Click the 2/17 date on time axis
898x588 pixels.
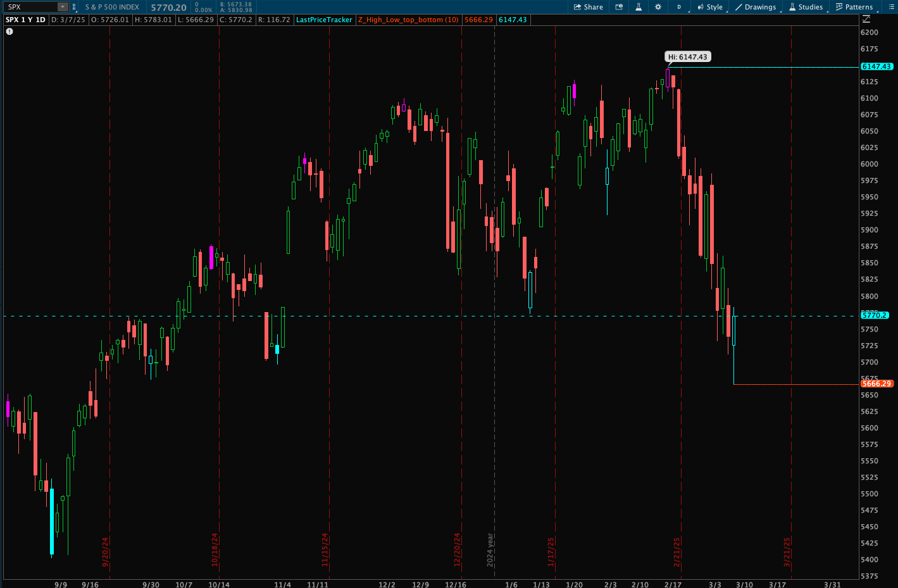[x=673, y=584]
